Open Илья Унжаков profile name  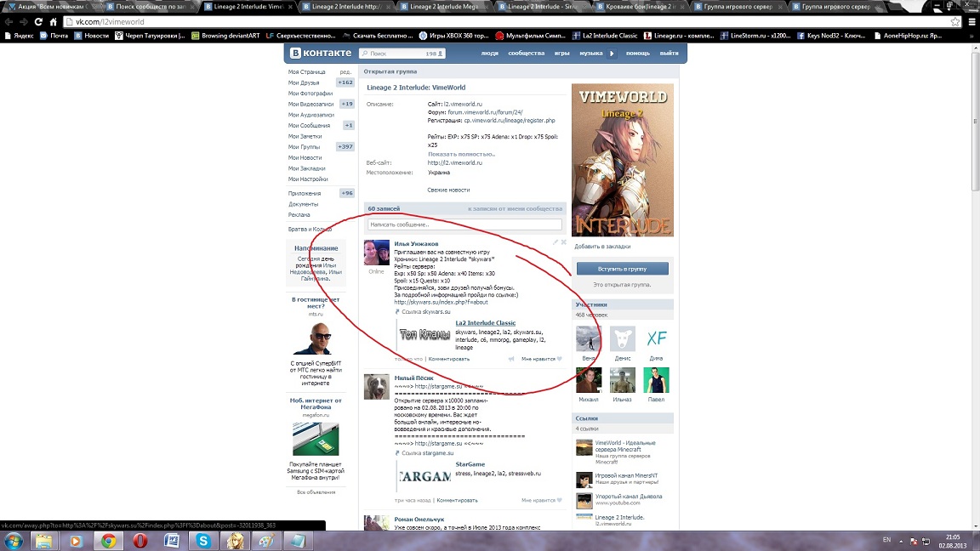tap(416, 244)
